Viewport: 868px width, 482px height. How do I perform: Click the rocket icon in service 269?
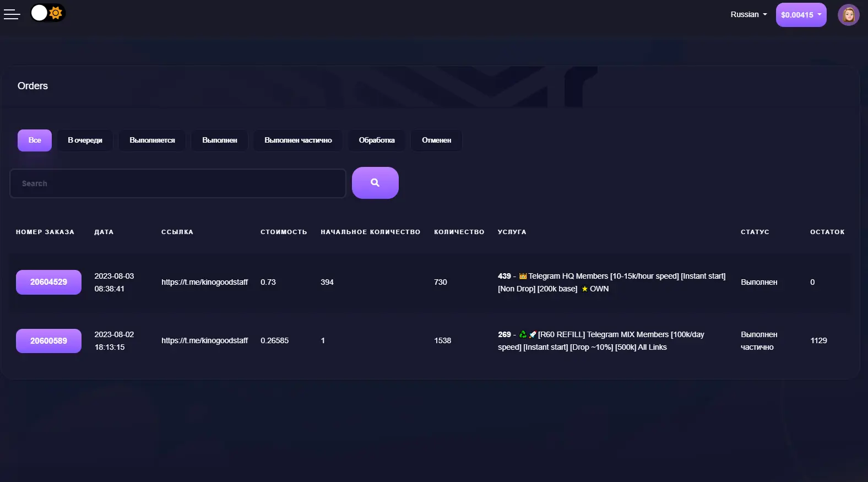tap(532, 334)
